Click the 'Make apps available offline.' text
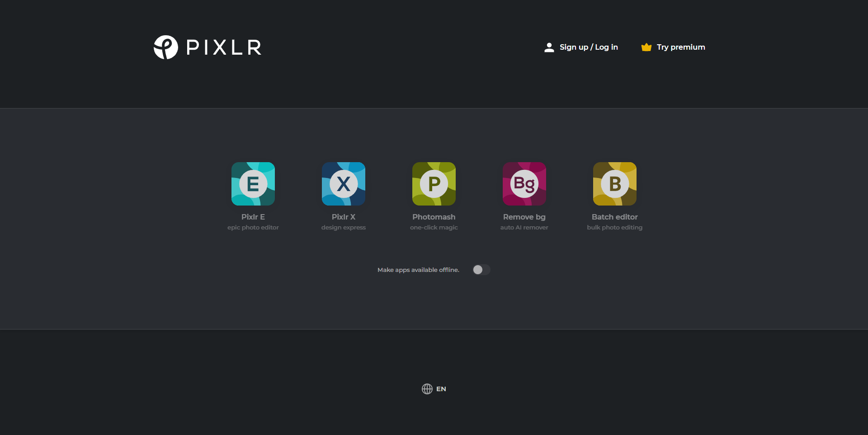The width and height of the screenshot is (868, 435). [418, 270]
